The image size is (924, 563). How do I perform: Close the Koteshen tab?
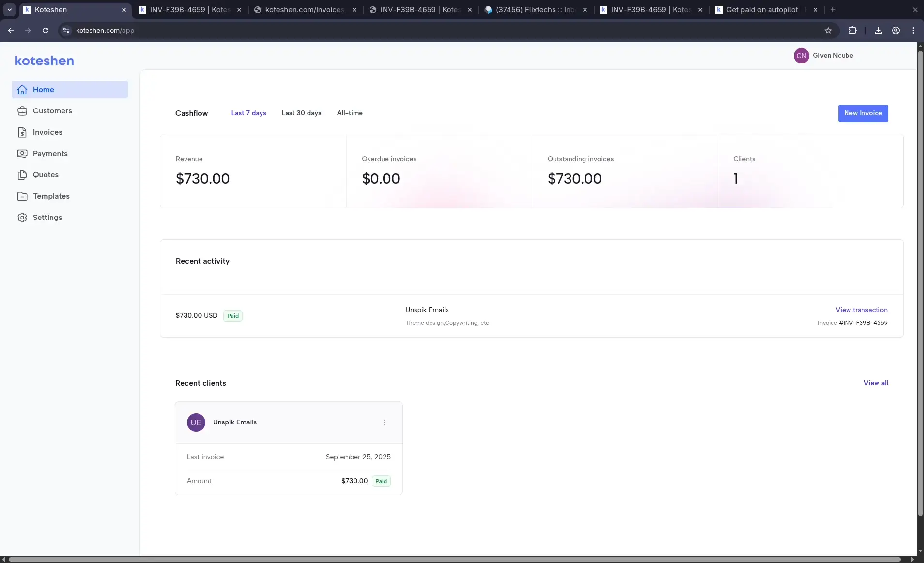(x=124, y=10)
